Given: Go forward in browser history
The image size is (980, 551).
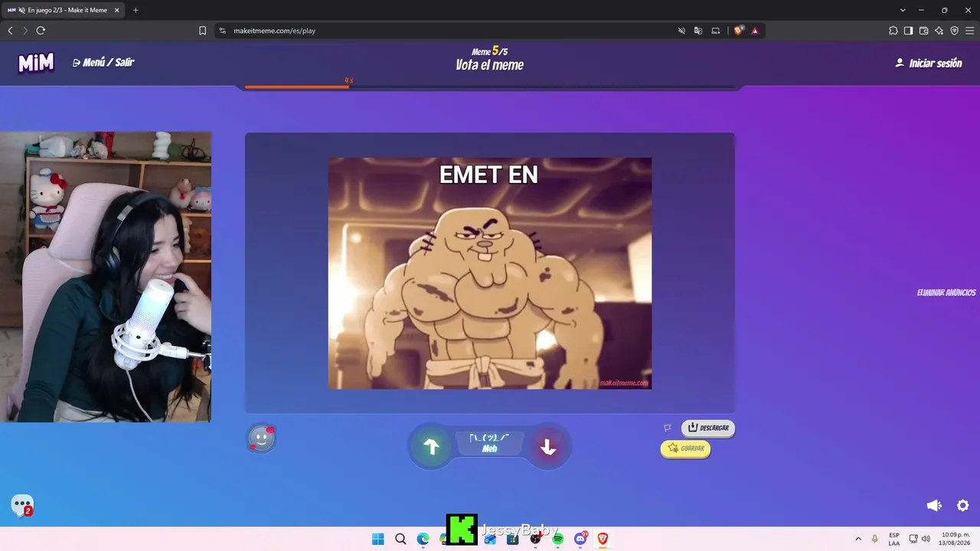Looking at the screenshot, I should tap(25, 31).
